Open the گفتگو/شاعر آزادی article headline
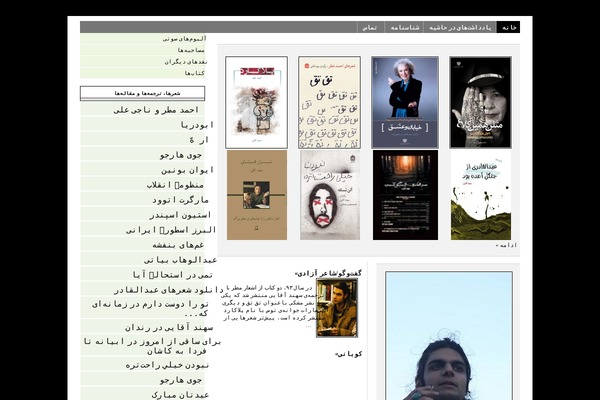 click(328, 273)
